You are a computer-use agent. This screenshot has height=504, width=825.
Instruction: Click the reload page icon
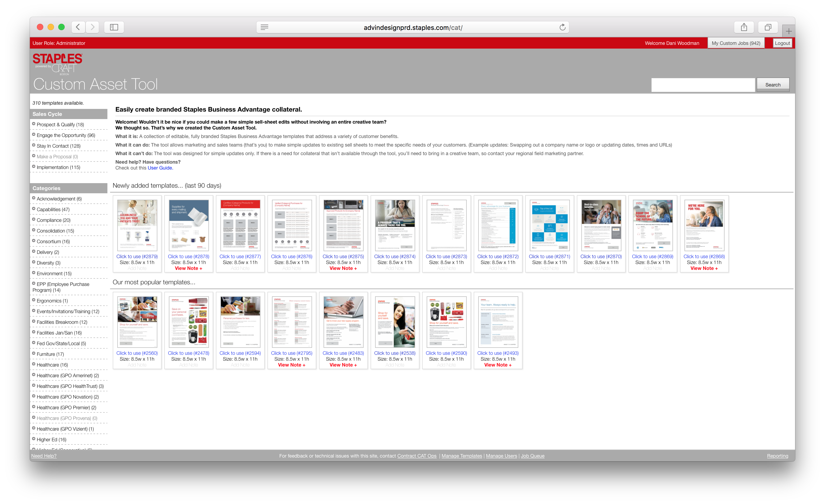[x=562, y=27]
